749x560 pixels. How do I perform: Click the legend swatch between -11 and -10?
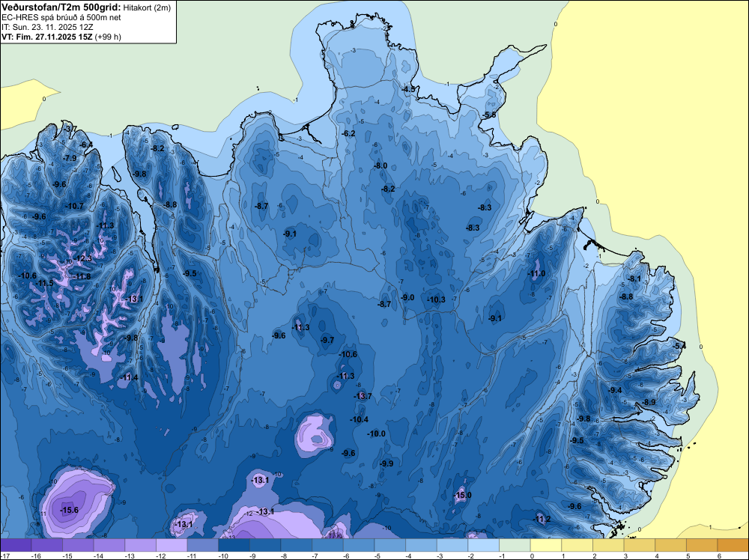pos(202,545)
